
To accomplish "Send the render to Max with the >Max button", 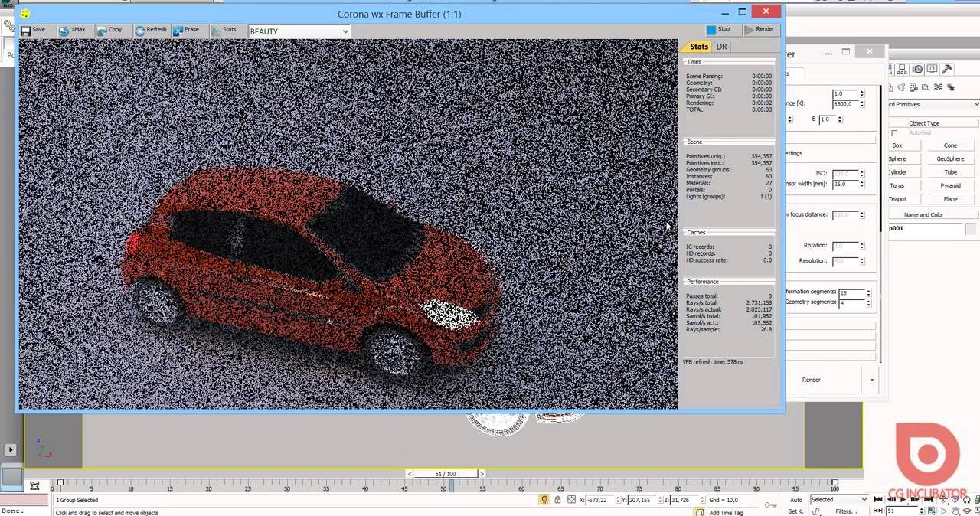I will click(72, 30).
